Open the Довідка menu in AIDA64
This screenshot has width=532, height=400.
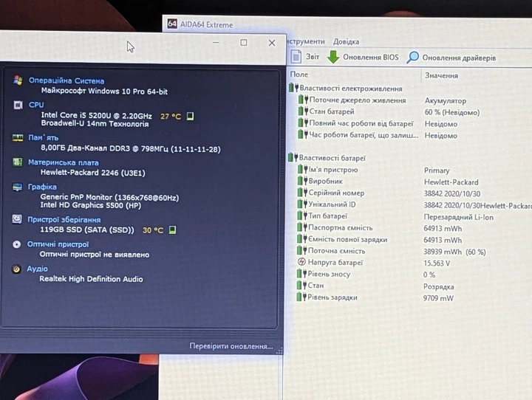click(346, 41)
